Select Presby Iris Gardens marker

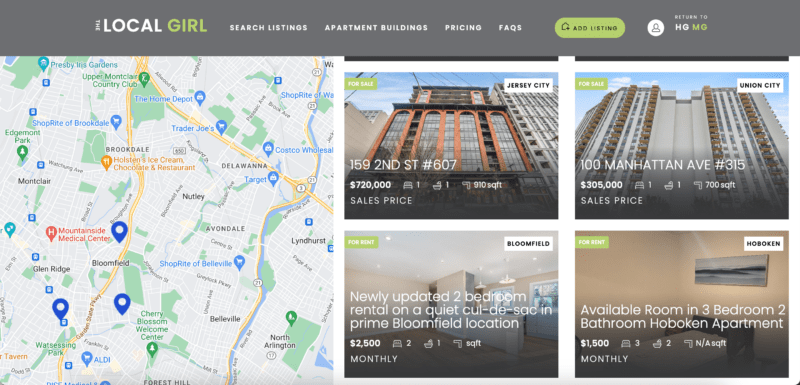pyautogui.click(x=43, y=64)
